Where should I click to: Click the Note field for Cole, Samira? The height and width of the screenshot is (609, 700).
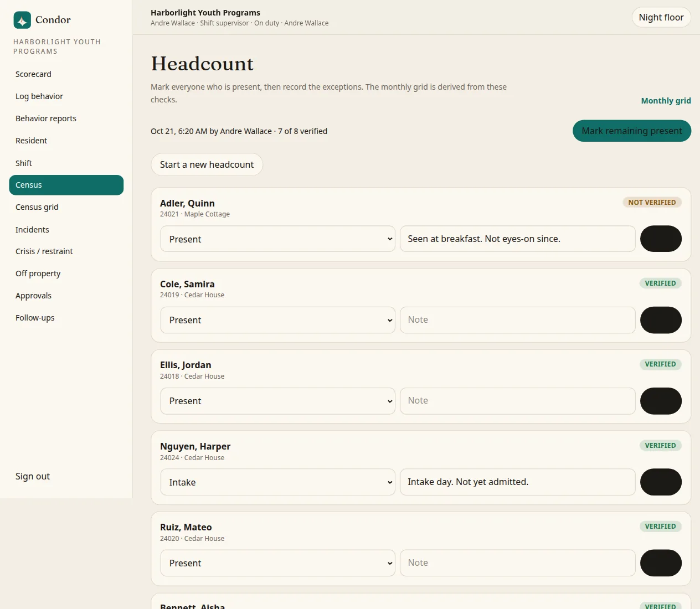point(518,320)
